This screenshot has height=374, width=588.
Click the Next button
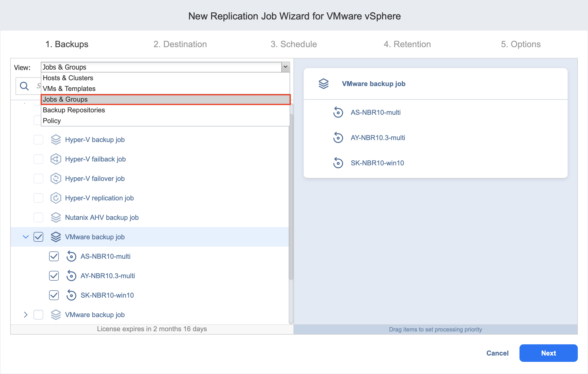click(548, 353)
